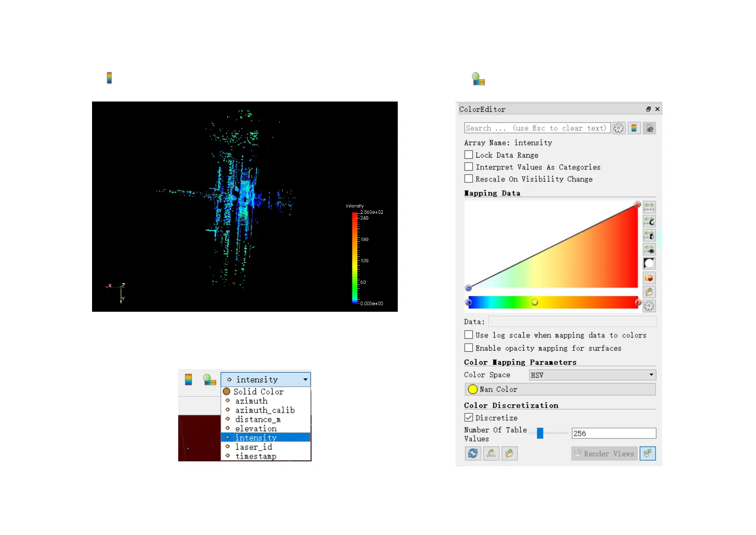
Task: Select the red top opacity control point
Action: 637,204
